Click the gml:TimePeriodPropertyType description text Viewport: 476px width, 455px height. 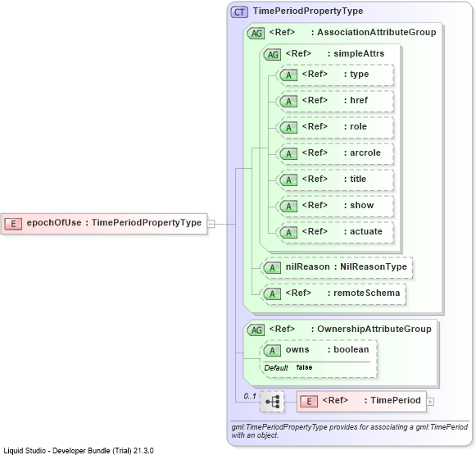click(x=349, y=431)
